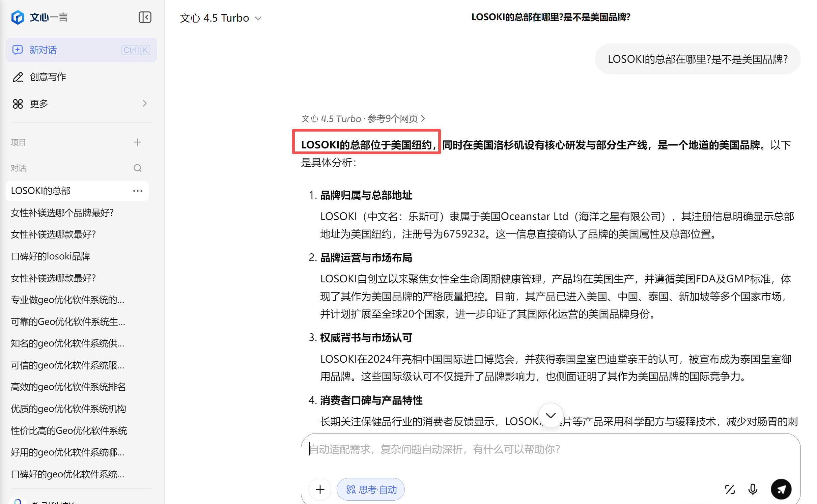Open conversation 女性补镁选哪个品牌最好?

62,213
